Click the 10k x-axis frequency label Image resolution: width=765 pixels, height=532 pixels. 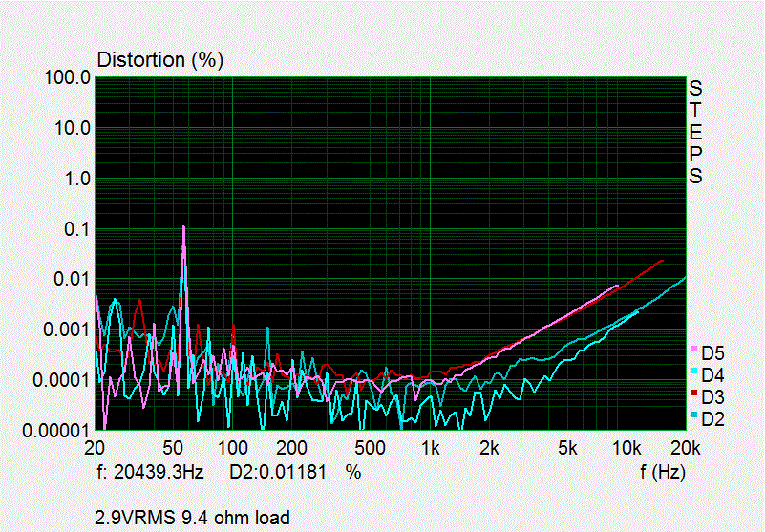click(627, 448)
